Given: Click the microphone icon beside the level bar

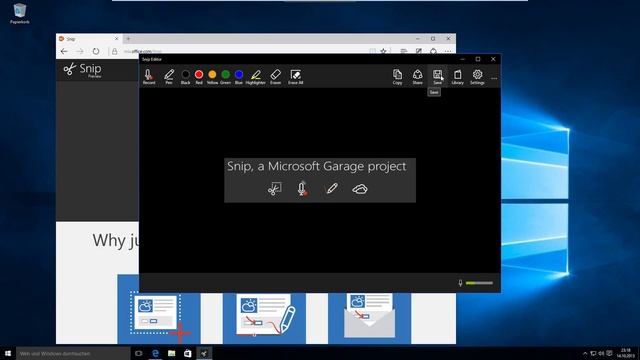Looking at the screenshot, I should (x=460, y=283).
